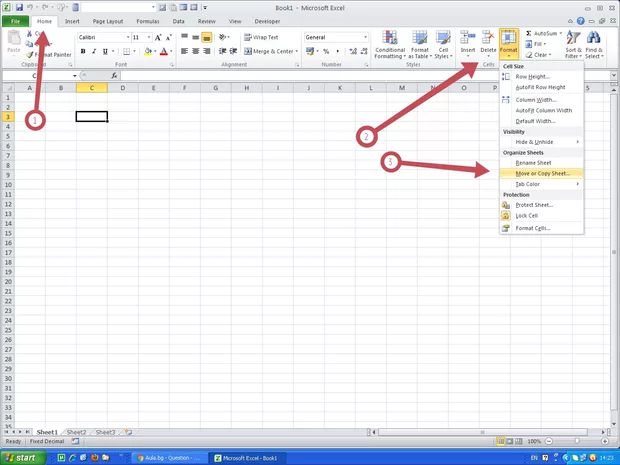The width and height of the screenshot is (620, 465).
Task: Toggle Italic formatting
Action: (x=94, y=51)
